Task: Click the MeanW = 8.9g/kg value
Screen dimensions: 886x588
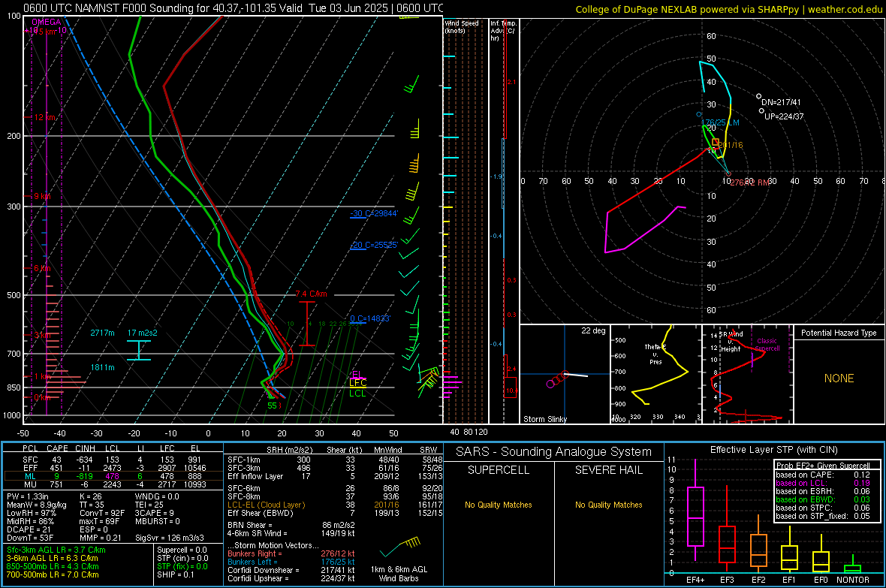Action: tap(36, 505)
